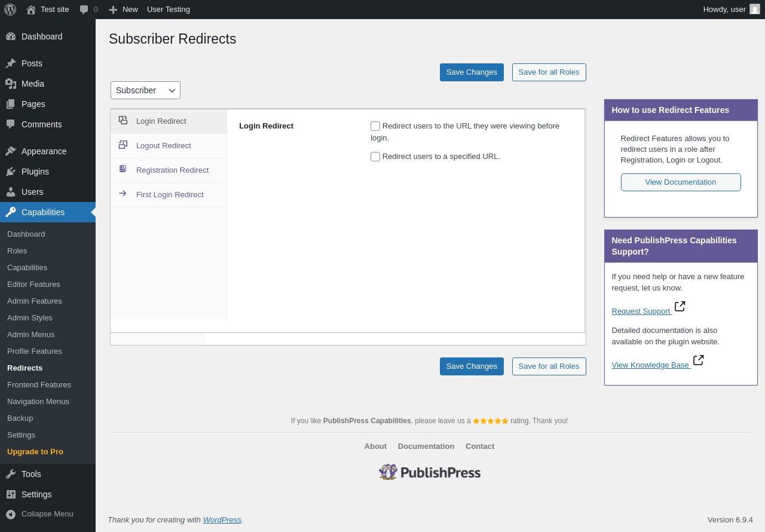Click the user avatar in admin bar
Viewport: 765px width, 532px height.
[x=755, y=10]
